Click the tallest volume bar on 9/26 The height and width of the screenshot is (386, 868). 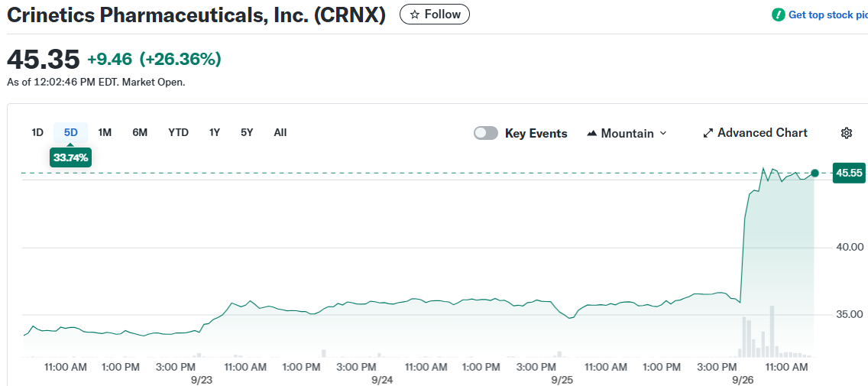[x=771, y=331]
